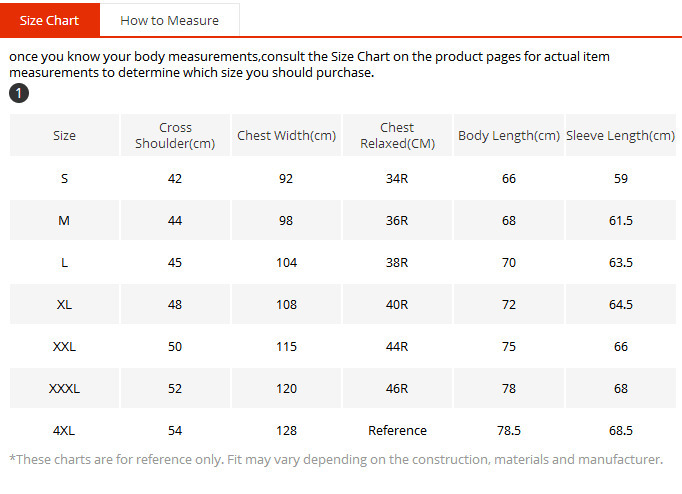The width and height of the screenshot is (682, 494).
Task: Select the XXL size row label
Action: point(64,347)
